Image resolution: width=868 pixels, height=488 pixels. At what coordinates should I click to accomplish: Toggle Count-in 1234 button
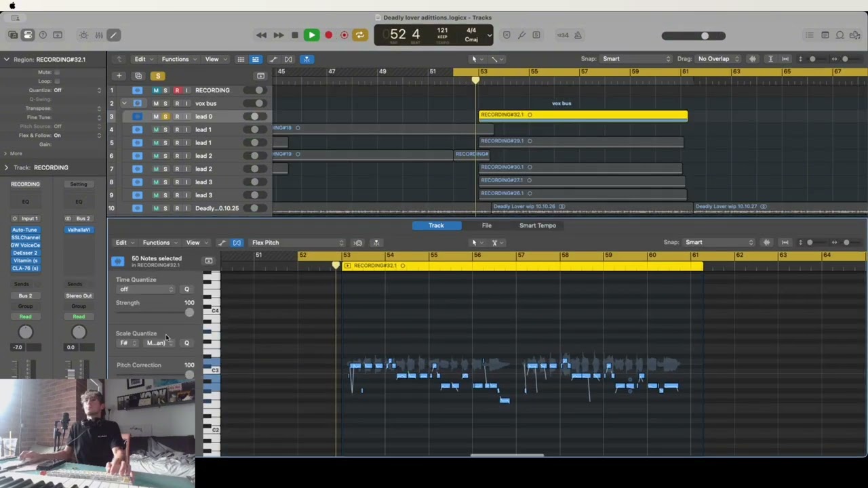[563, 35]
